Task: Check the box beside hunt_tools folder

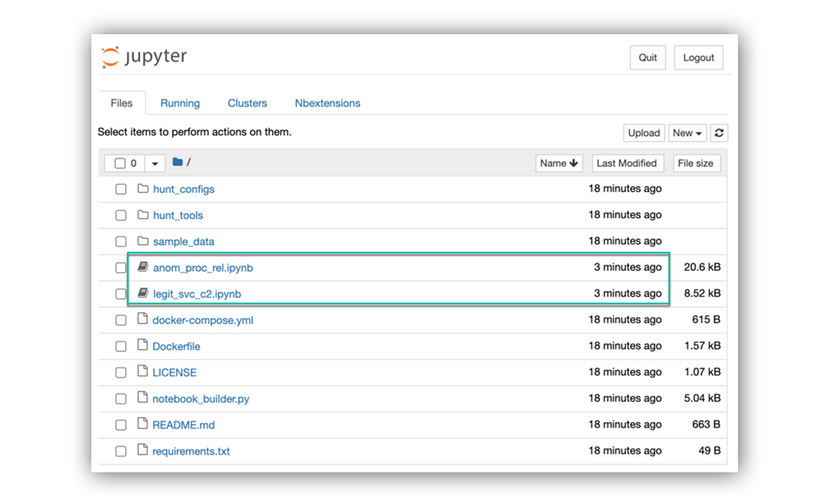Action: [x=121, y=216]
